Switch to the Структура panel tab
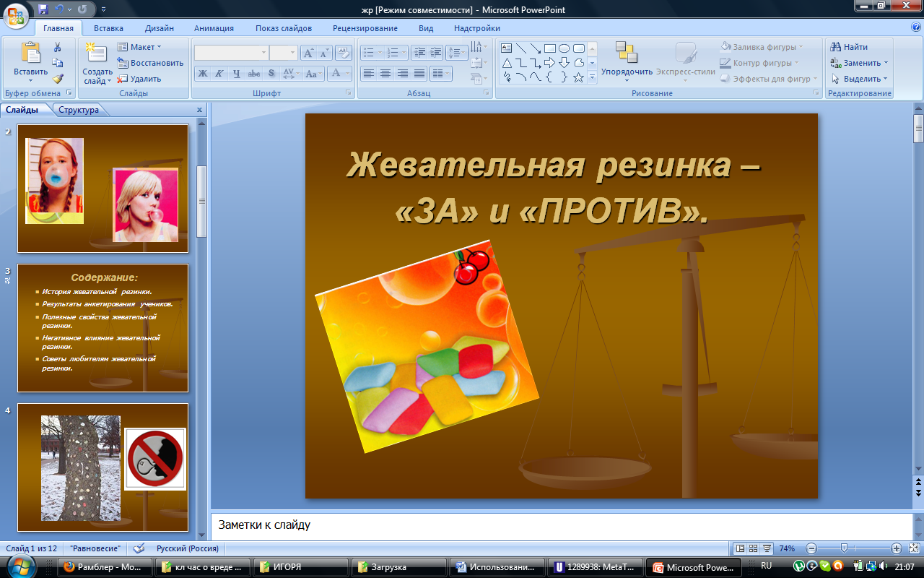The image size is (924, 578). [x=79, y=110]
